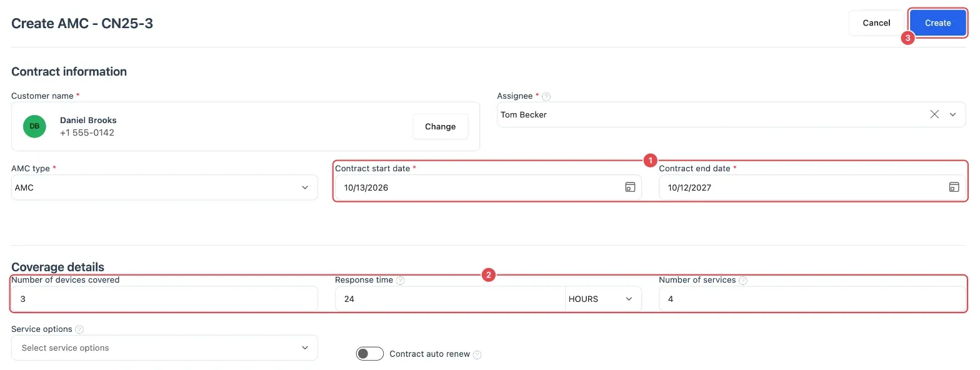Click the customer name Daniel Brooks
The width and height of the screenshot is (980, 370).
88,120
